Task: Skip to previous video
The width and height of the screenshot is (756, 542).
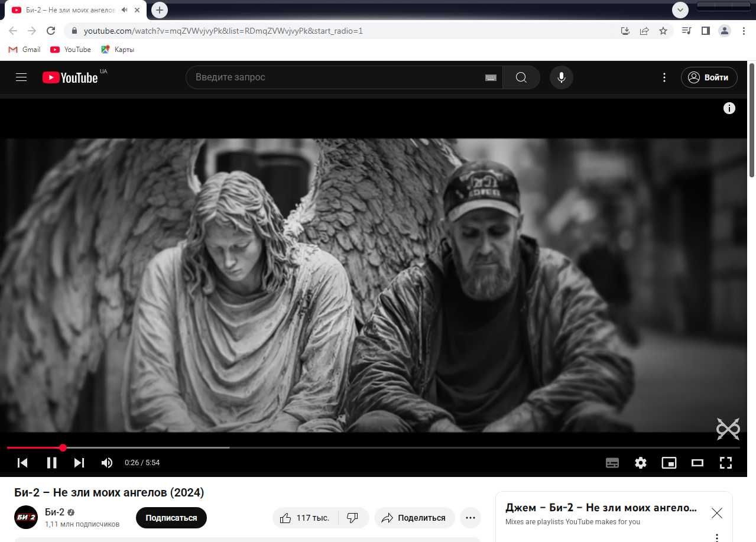Action: (x=22, y=463)
